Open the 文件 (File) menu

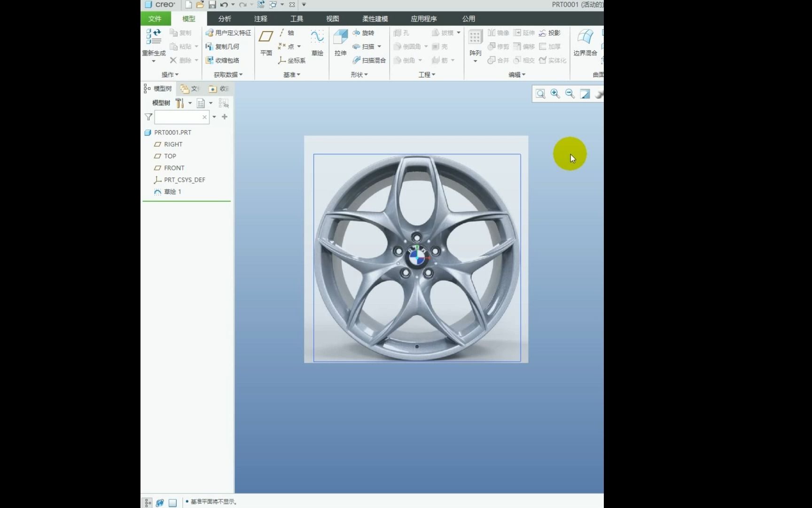(x=155, y=19)
